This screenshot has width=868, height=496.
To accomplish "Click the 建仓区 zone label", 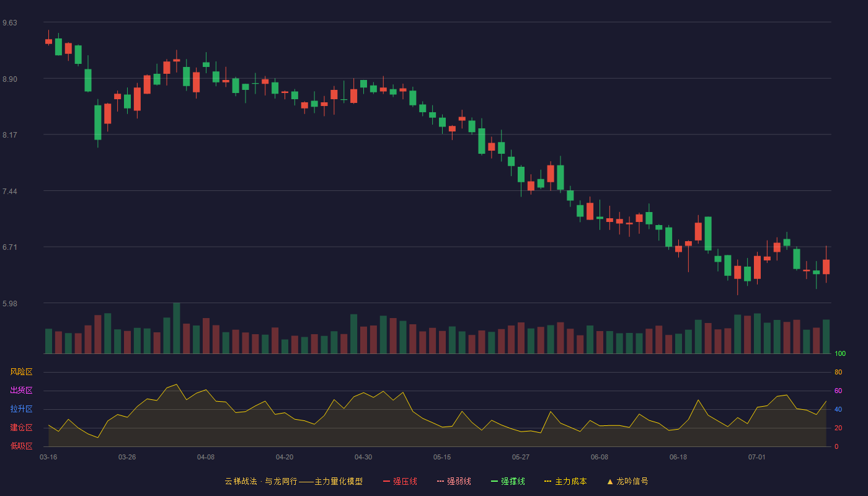I will 21,428.
